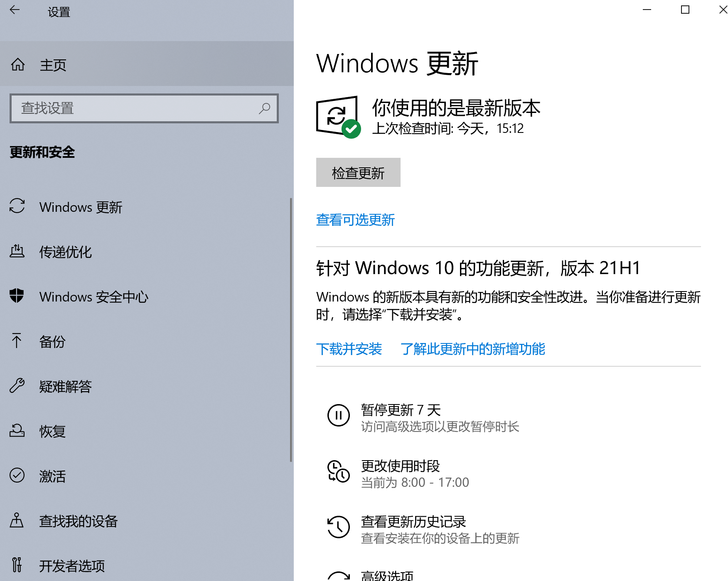Click the magnifier icon in the search box

[264, 108]
